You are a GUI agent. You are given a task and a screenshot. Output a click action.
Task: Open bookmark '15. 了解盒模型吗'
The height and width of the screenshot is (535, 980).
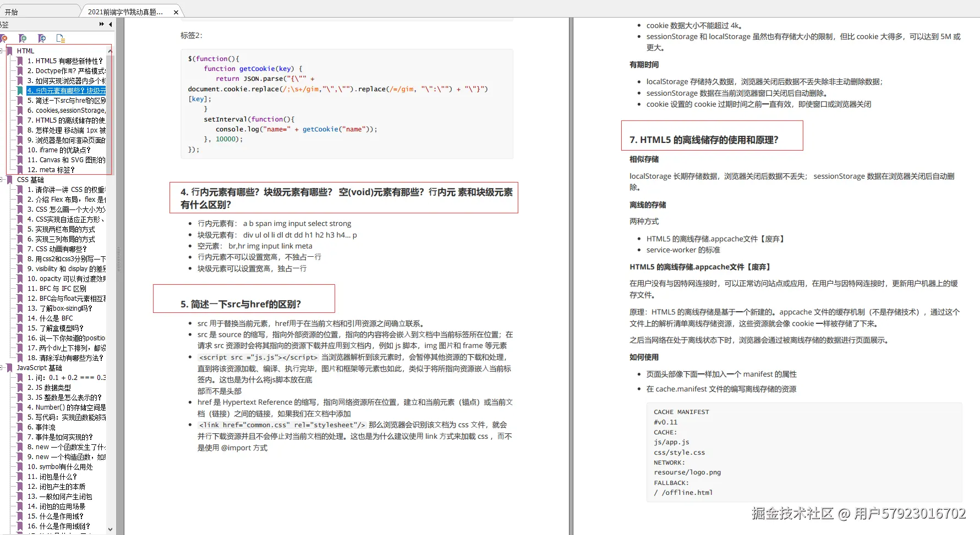pos(56,328)
